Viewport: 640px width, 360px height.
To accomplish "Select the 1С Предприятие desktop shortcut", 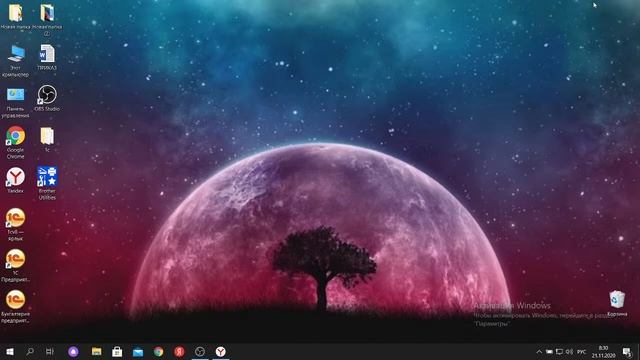I will (16, 266).
